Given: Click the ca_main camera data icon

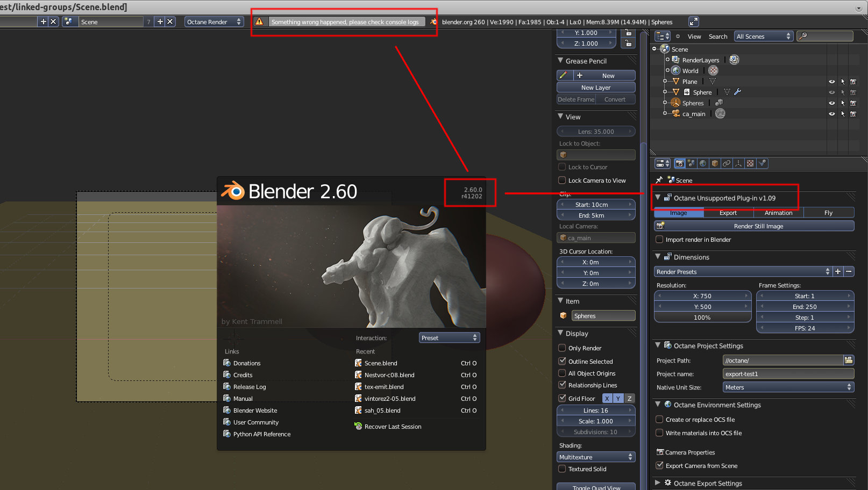Looking at the screenshot, I should click(x=721, y=113).
